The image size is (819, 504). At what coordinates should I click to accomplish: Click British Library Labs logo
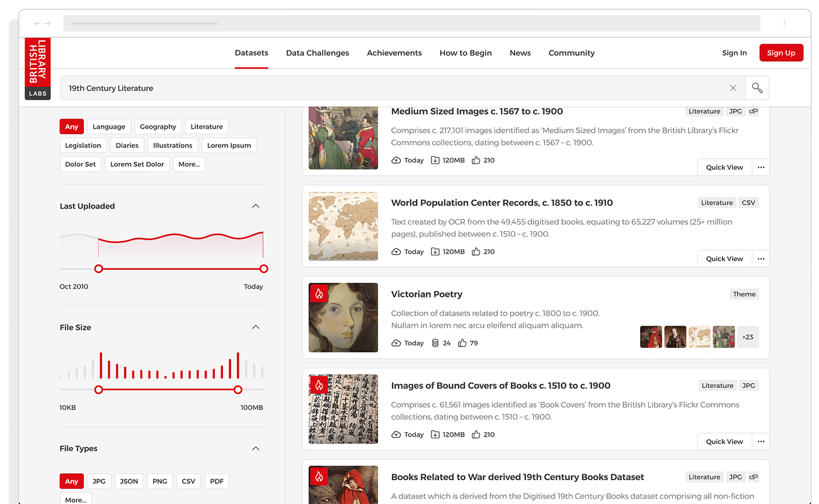38,69
